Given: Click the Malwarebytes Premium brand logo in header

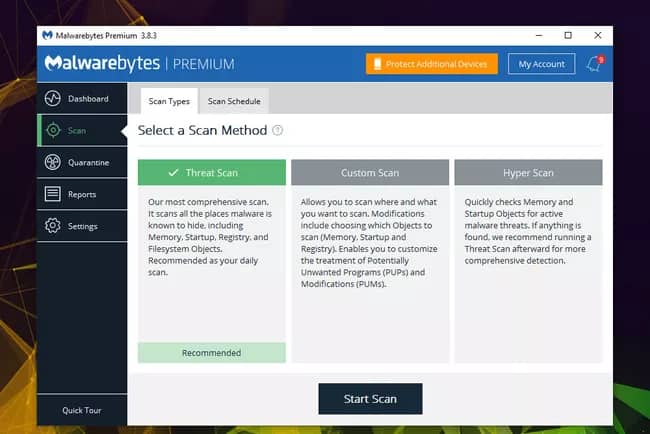Looking at the screenshot, I should point(140,63).
